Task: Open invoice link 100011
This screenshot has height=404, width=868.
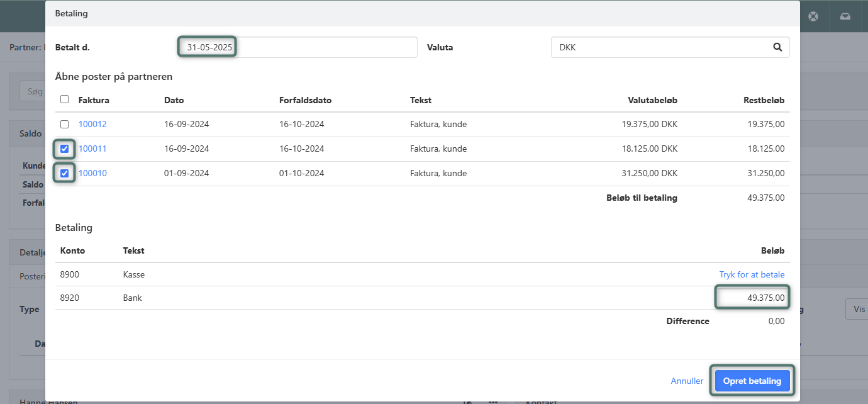Action: point(92,149)
